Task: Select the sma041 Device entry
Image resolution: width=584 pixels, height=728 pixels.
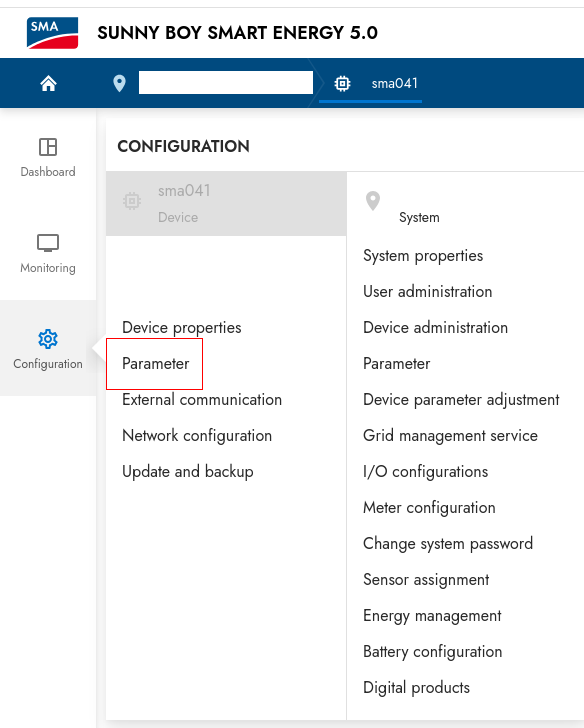Action: tap(226, 203)
